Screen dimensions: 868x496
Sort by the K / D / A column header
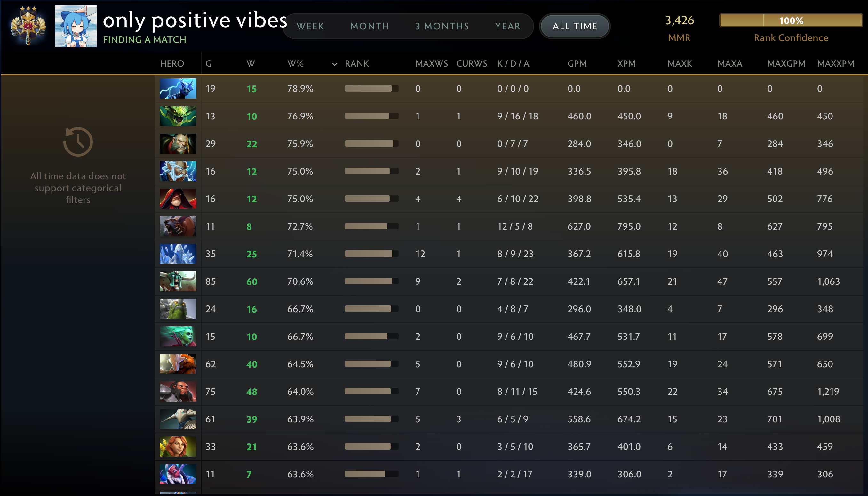point(513,64)
